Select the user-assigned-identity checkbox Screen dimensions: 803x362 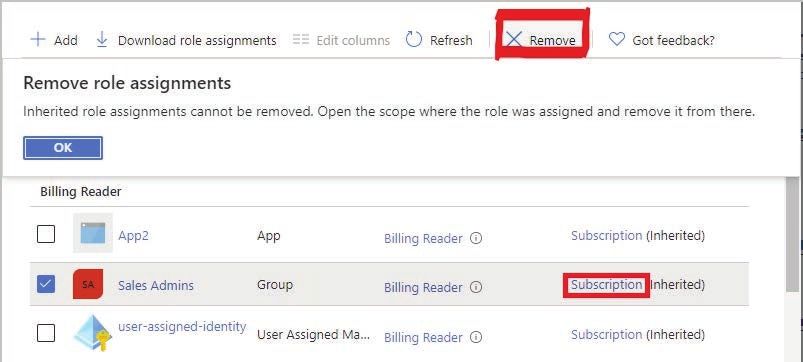pos(46,334)
